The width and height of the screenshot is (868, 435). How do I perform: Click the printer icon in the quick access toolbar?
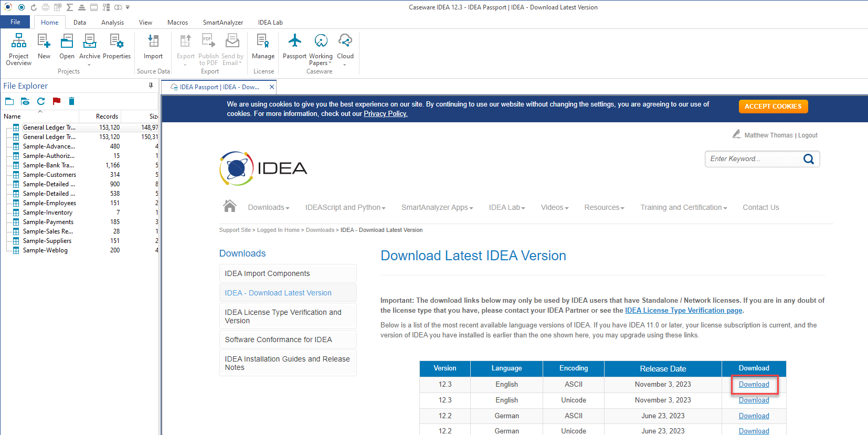[46, 7]
